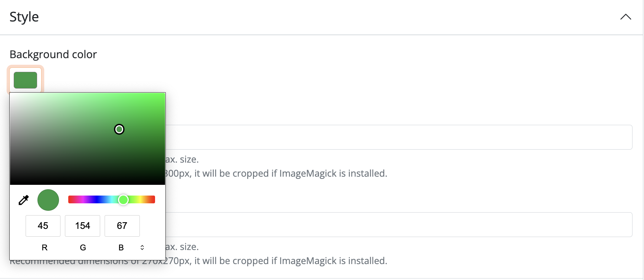This screenshot has width=644, height=280.
Task: Toggle the color format switcher arrows
Action: (142, 247)
